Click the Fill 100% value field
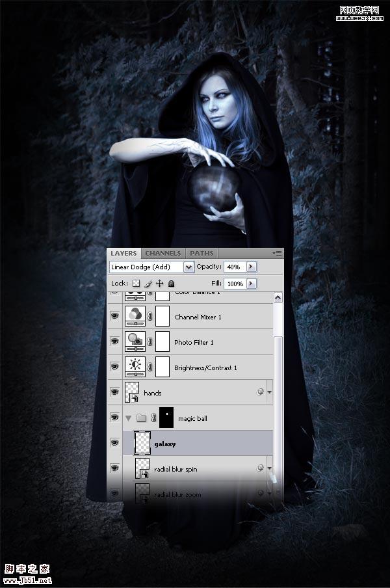 tap(235, 284)
